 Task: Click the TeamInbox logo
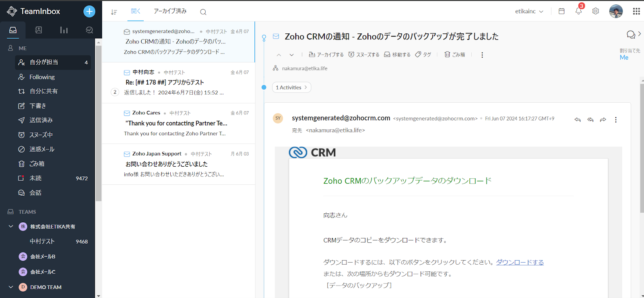point(33,11)
